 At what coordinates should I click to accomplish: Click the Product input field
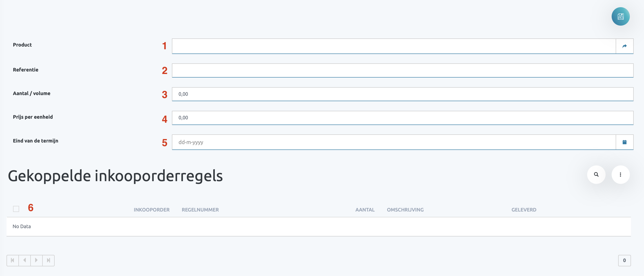point(394,46)
